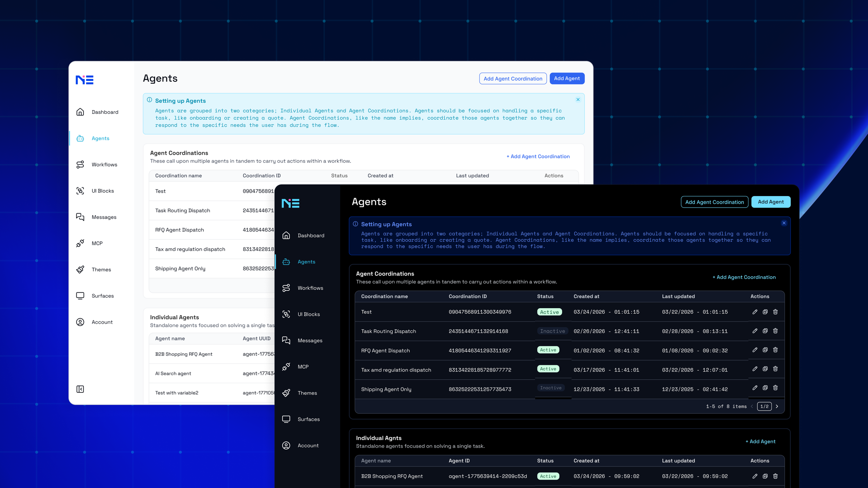Open MCP in the light window sidebar

pyautogui.click(x=89, y=243)
